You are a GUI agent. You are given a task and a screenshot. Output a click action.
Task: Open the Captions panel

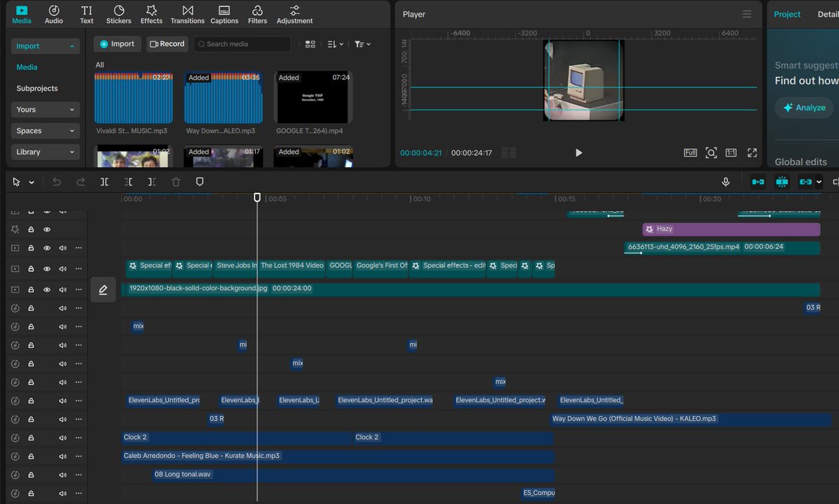pos(224,14)
